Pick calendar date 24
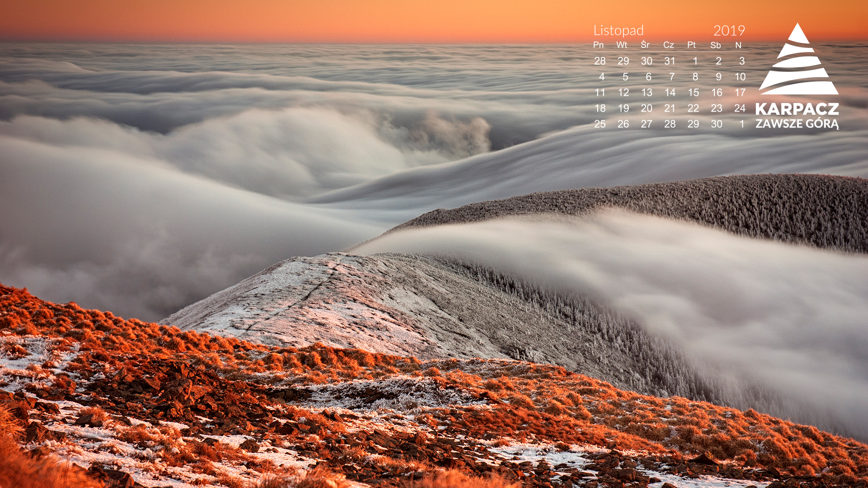This screenshot has width=868, height=488. tap(740, 108)
